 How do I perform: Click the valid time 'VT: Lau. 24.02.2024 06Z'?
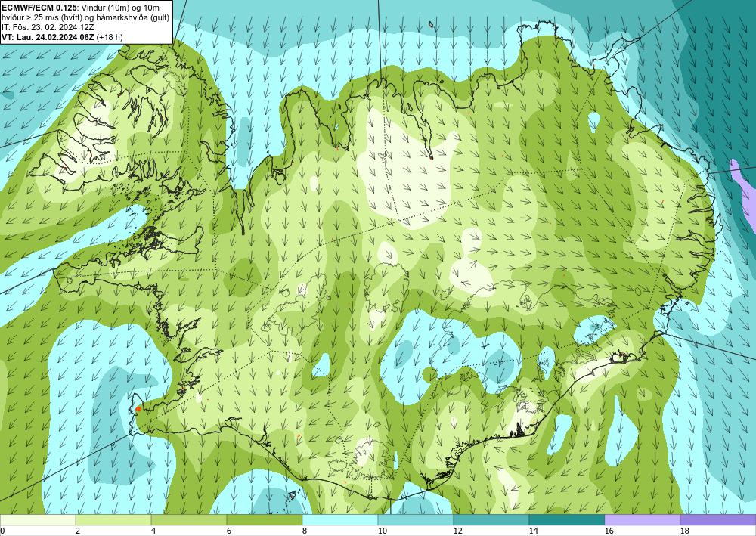[x=48, y=37]
